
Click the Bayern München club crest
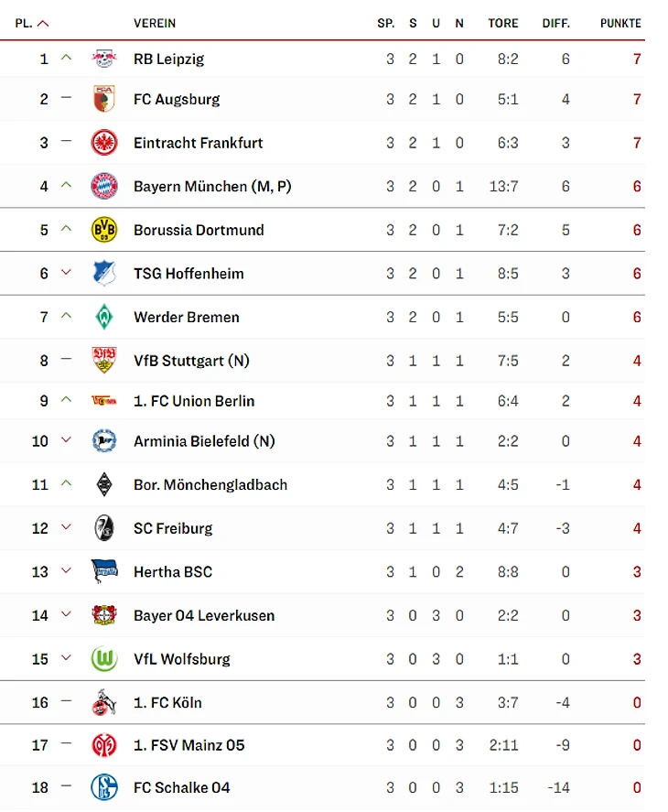pos(104,187)
